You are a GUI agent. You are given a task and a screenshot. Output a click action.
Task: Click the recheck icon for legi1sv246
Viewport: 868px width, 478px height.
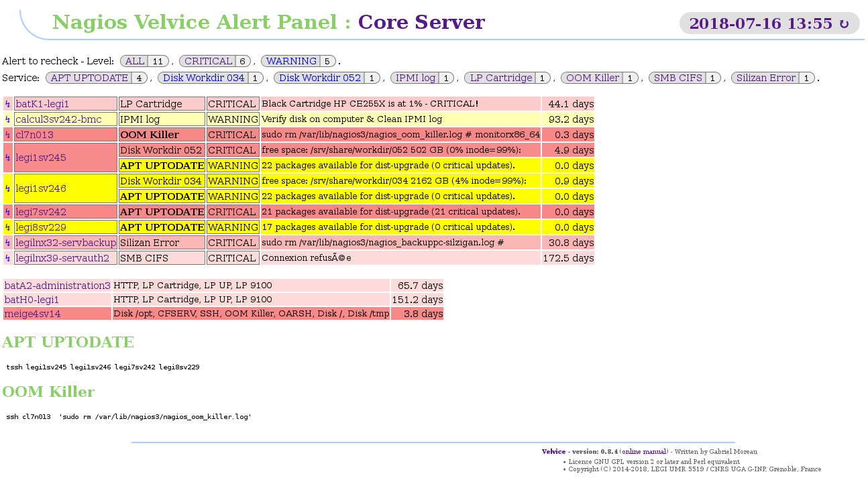point(8,188)
